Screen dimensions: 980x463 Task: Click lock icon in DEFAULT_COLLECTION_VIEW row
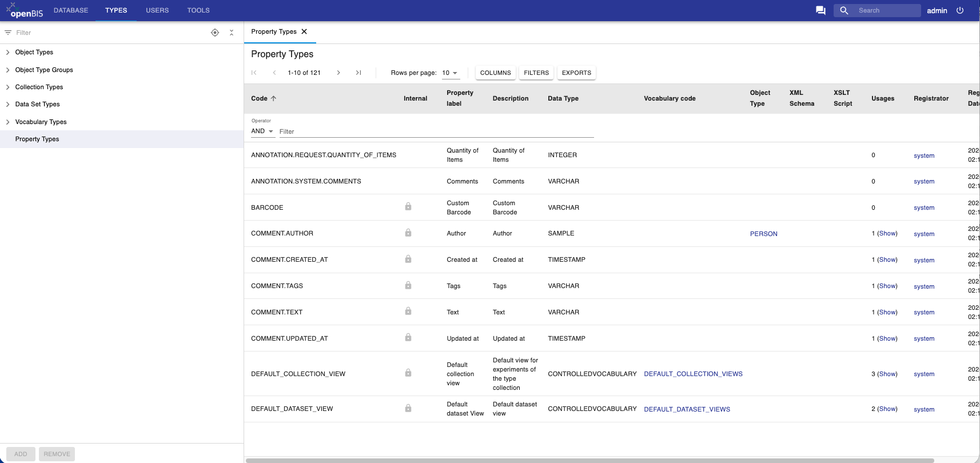[408, 373]
